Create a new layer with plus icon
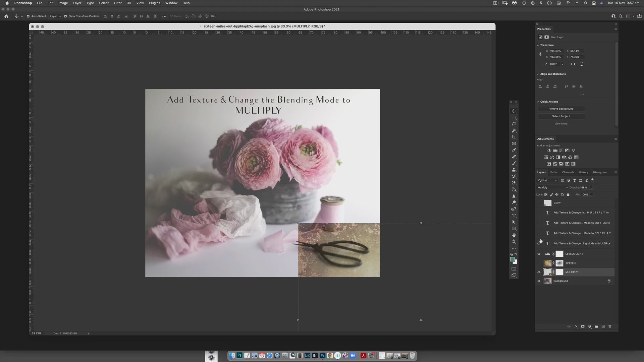The image size is (644, 362). point(603,326)
